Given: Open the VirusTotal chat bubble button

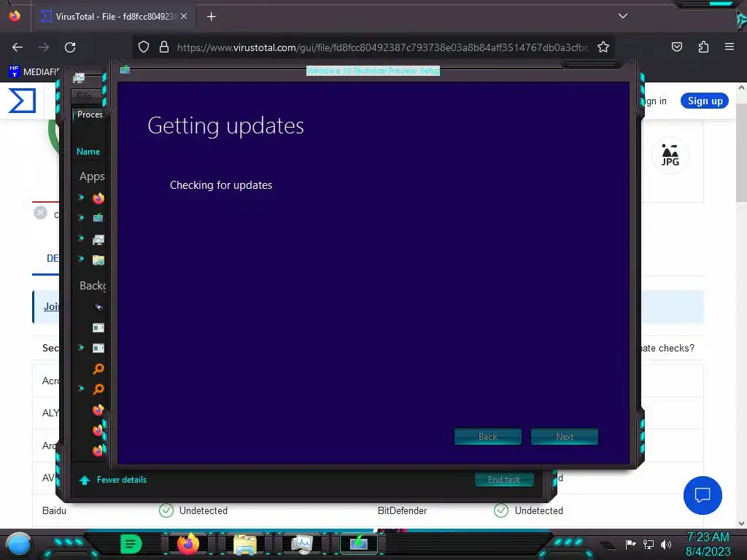Looking at the screenshot, I should pyautogui.click(x=703, y=495).
